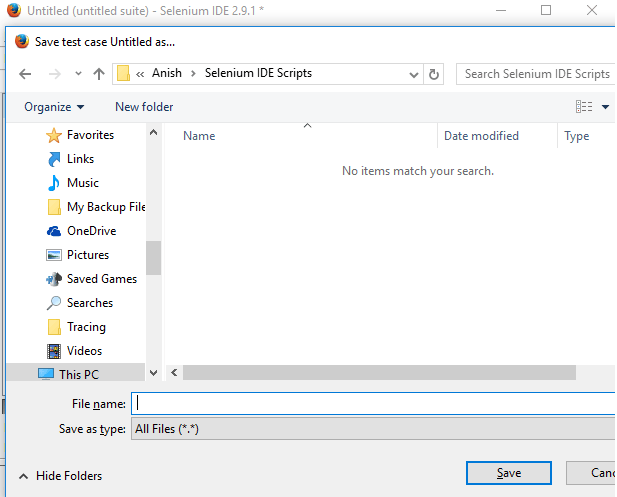The width and height of the screenshot is (617, 497).
Task: Click the folder icon in address bar
Action: click(x=123, y=74)
